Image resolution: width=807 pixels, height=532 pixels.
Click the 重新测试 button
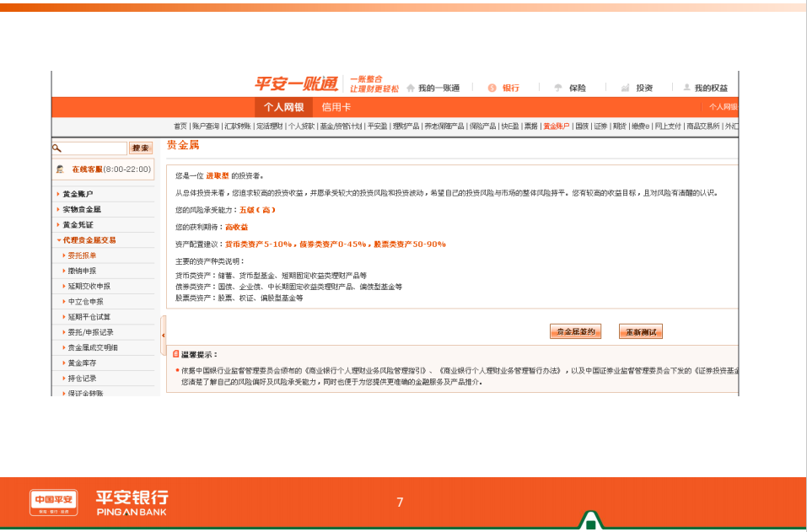pos(641,332)
